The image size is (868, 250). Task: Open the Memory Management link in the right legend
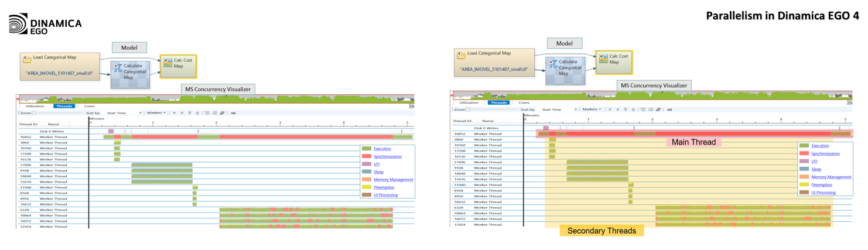coord(831,177)
